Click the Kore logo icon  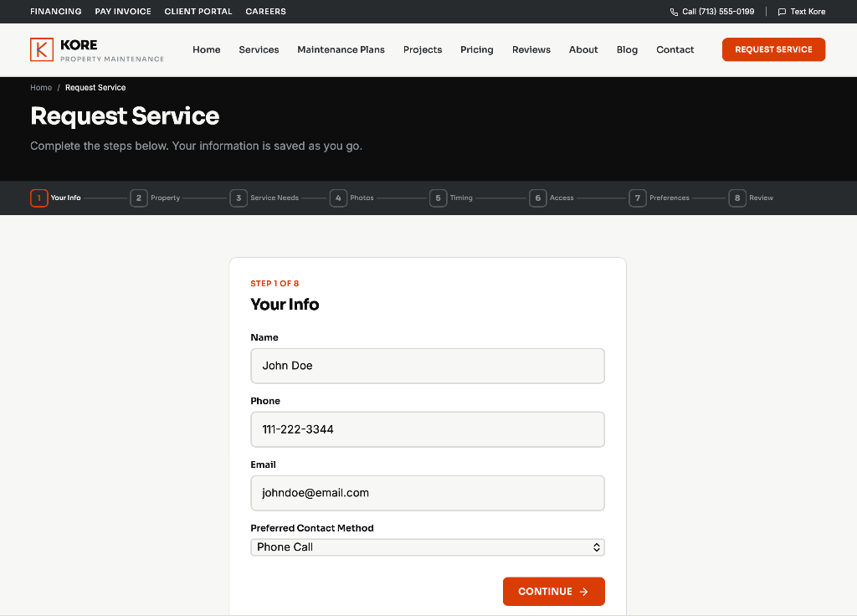click(x=42, y=49)
